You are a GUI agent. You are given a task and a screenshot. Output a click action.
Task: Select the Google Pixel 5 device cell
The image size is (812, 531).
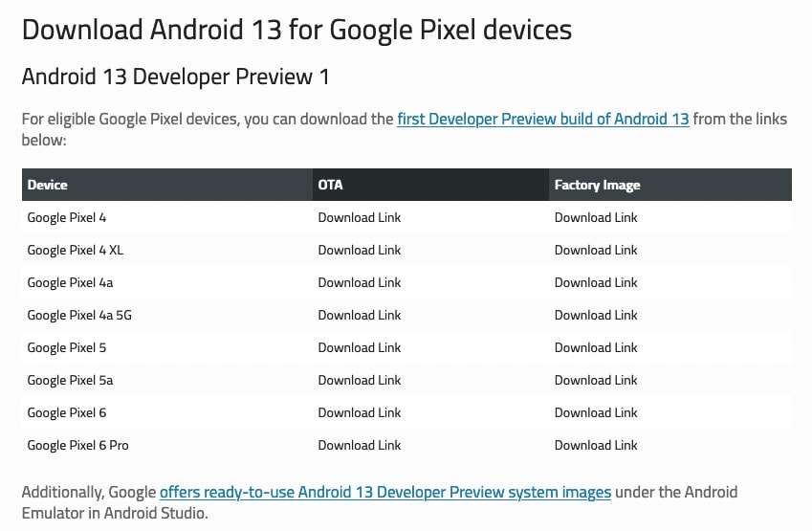click(x=167, y=347)
